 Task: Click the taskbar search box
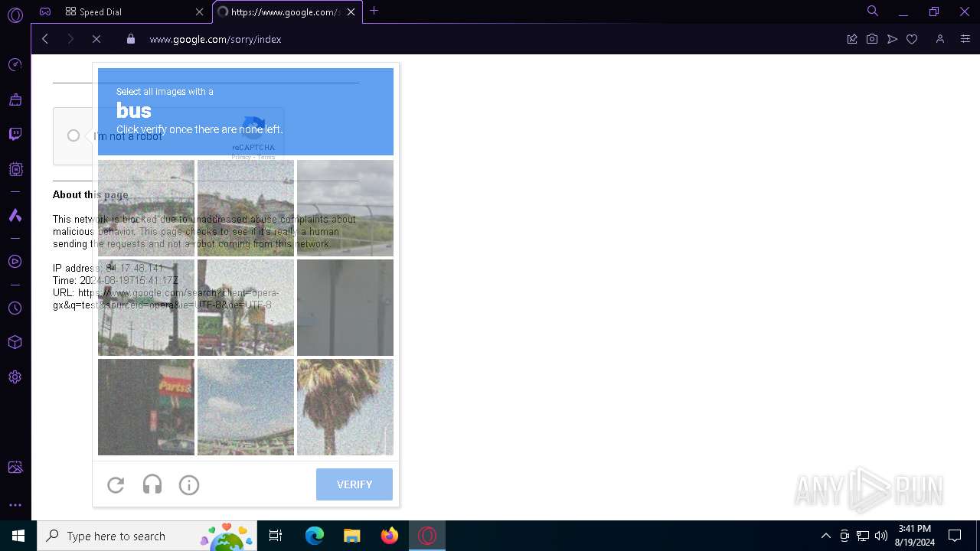pos(147,536)
